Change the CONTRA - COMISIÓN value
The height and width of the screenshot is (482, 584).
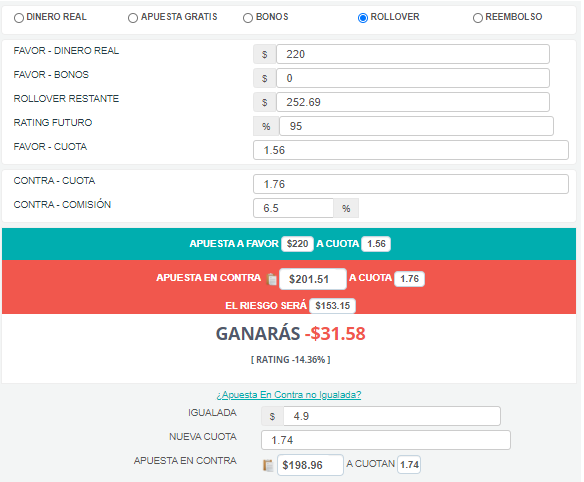tap(293, 208)
